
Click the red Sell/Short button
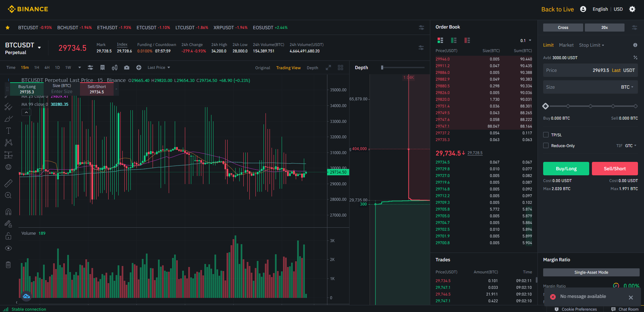615,169
